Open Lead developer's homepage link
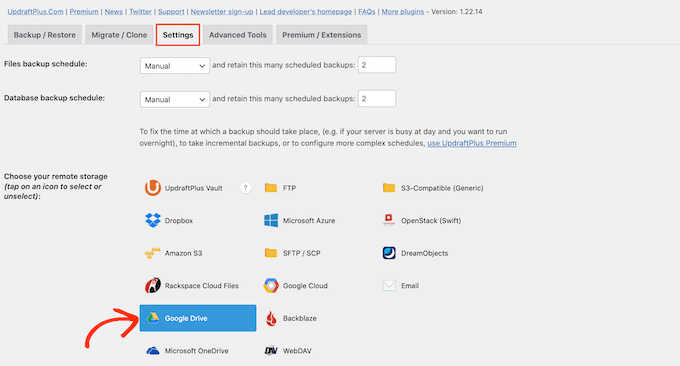The height and width of the screenshot is (366, 680). (x=306, y=12)
